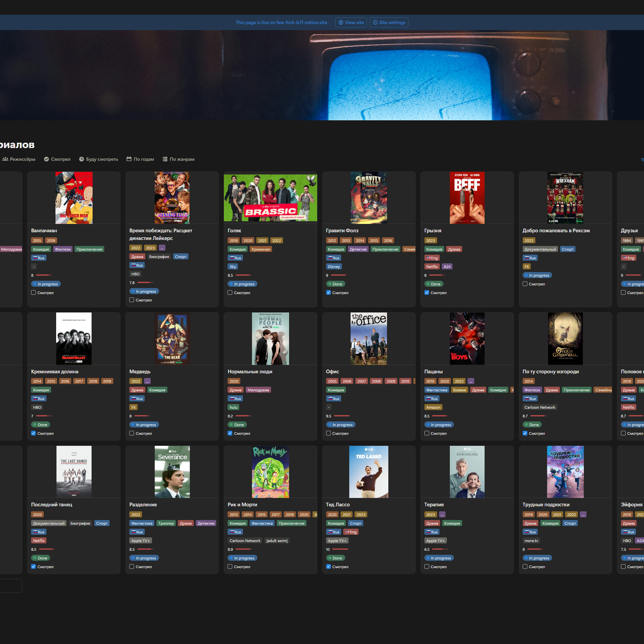
Task: Click the table icon beside По жанрам
Action: (165, 159)
